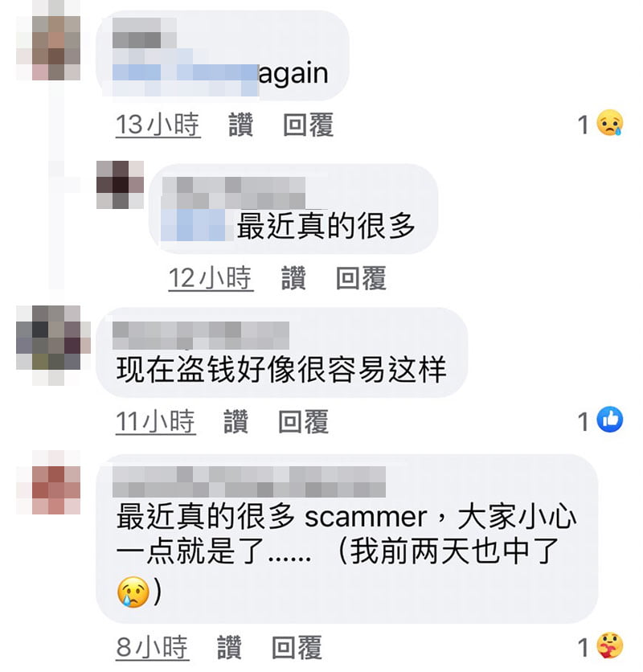Open the 12小時 timestamp link
The width and height of the screenshot is (643, 672).
(x=211, y=277)
